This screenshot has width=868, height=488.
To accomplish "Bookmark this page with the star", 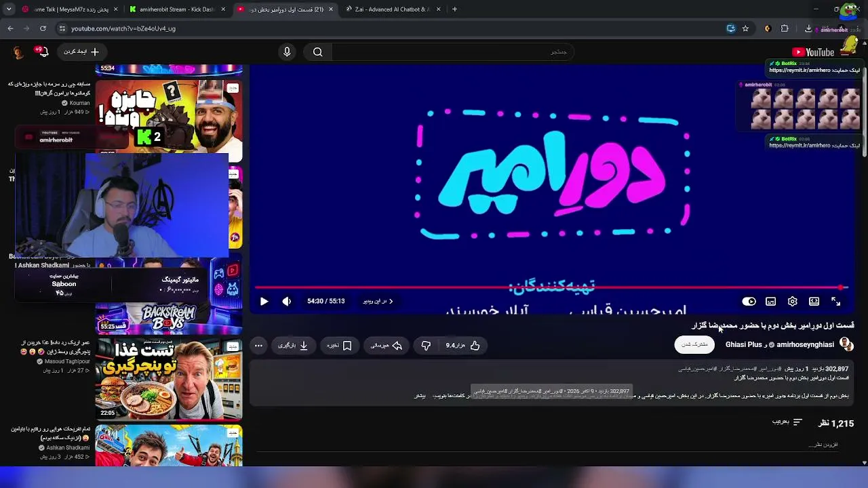I will pyautogui.click(x=745, y=28).
